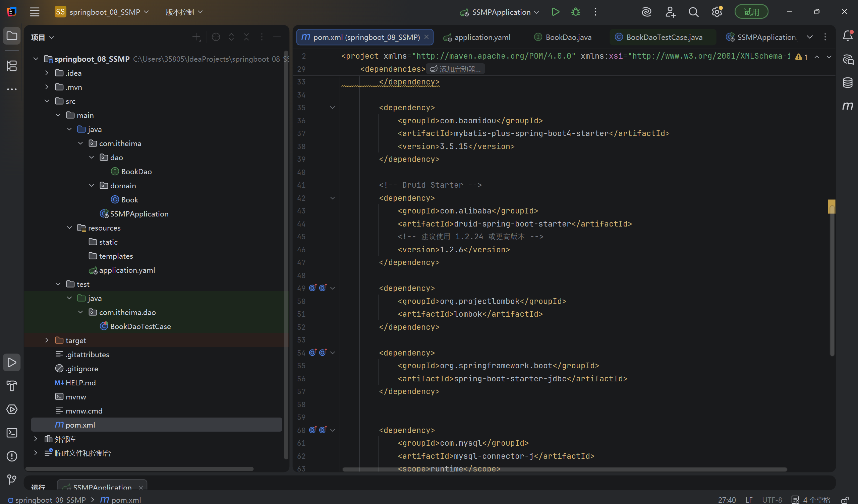Switch to the BookDaoTestCase.java tab

663,37
